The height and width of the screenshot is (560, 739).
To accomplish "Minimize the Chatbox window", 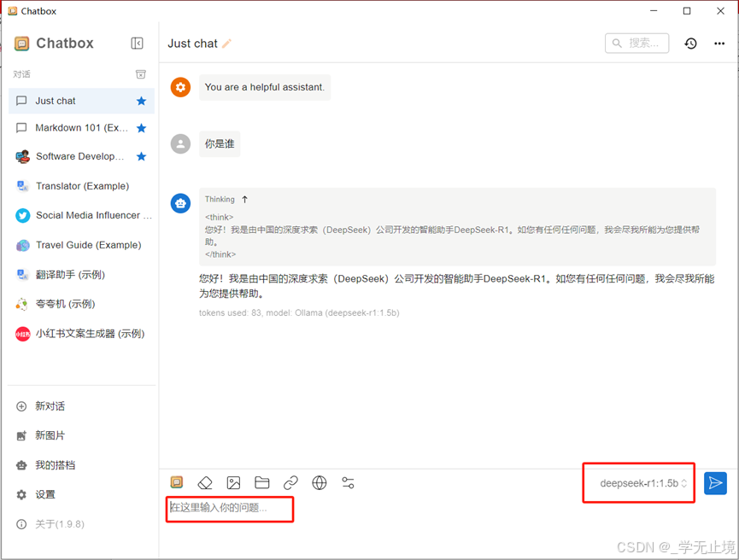I will pos(654,11).
